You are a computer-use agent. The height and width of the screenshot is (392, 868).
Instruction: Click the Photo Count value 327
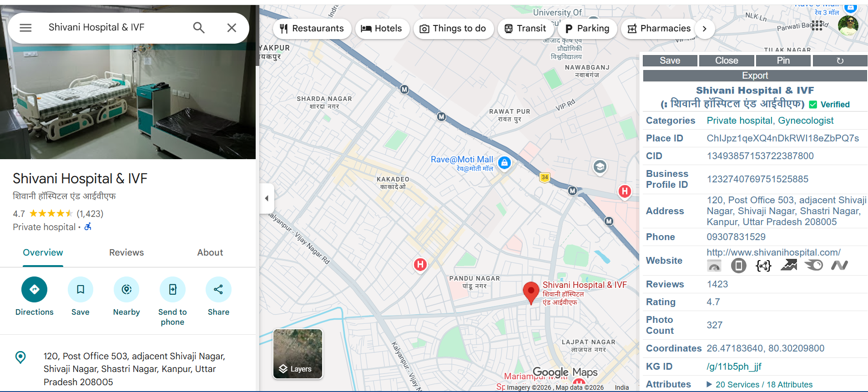[715, 325]
